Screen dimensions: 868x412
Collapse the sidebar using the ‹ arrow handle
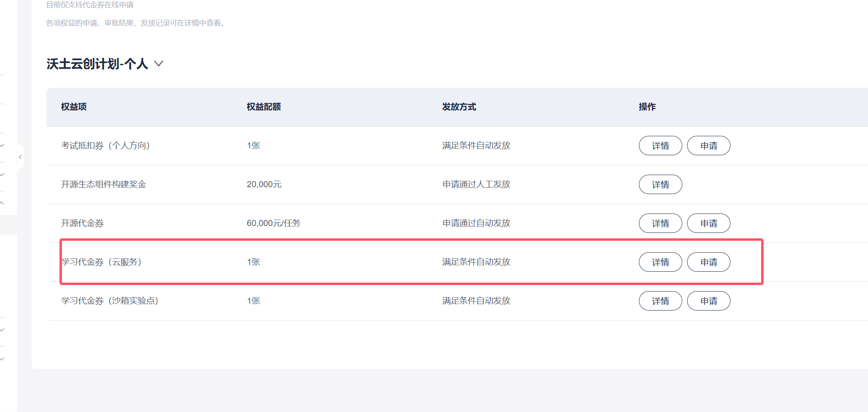coord(20,157)
